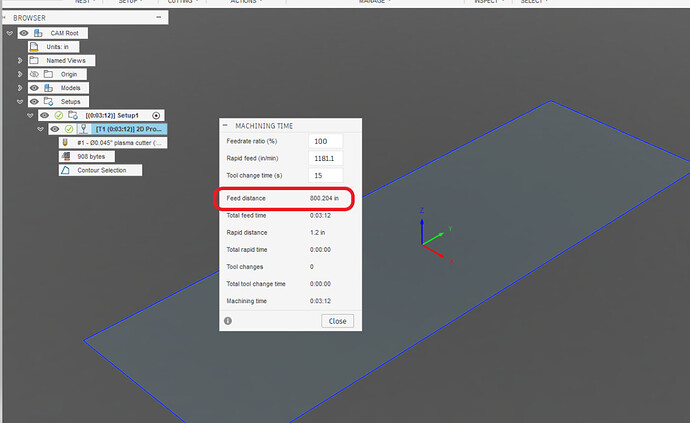Click the Setup1 active radio indicator
Viewport: 690px width, 423px height.
click(x=156, y=115)
